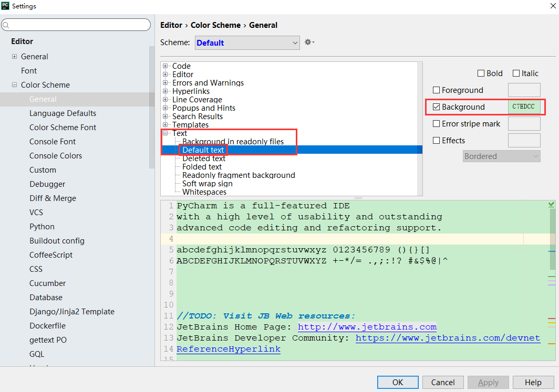
Task: Enable the Effects checkbox
Action: (x=436, y=140)
